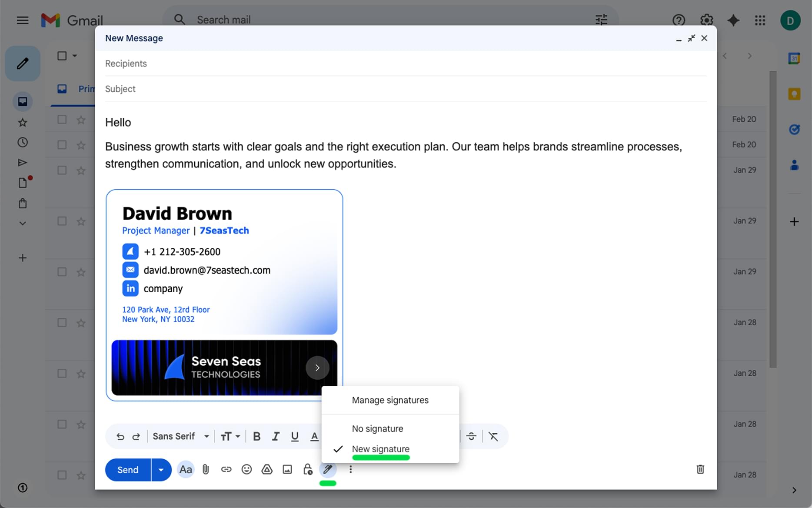Discard draft with the trash icon
The image size is (812, 508).
click(x=700, y=469)
